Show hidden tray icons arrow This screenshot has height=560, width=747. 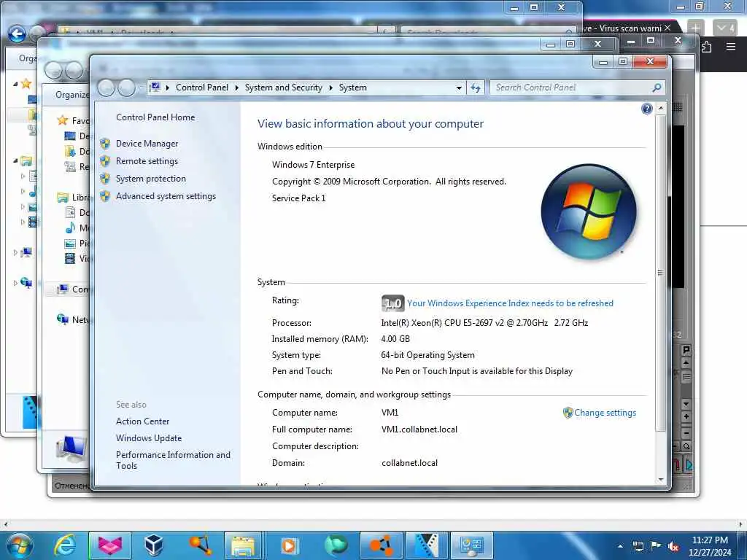(620, 546)
